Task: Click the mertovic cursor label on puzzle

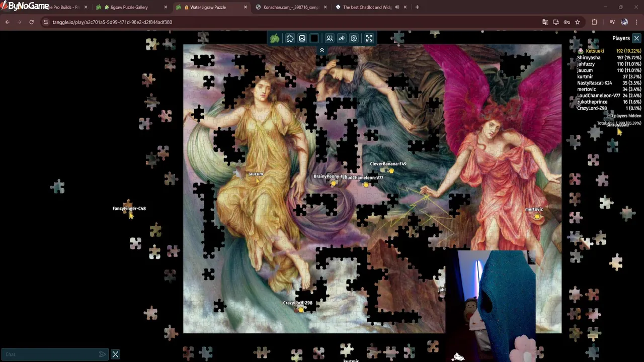Action: [x=534, y=210]
